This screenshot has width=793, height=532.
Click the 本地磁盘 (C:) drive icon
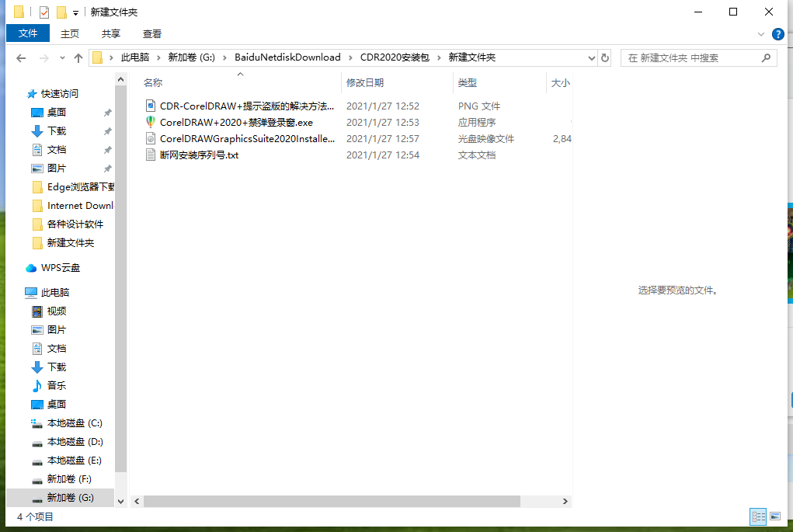37,423
